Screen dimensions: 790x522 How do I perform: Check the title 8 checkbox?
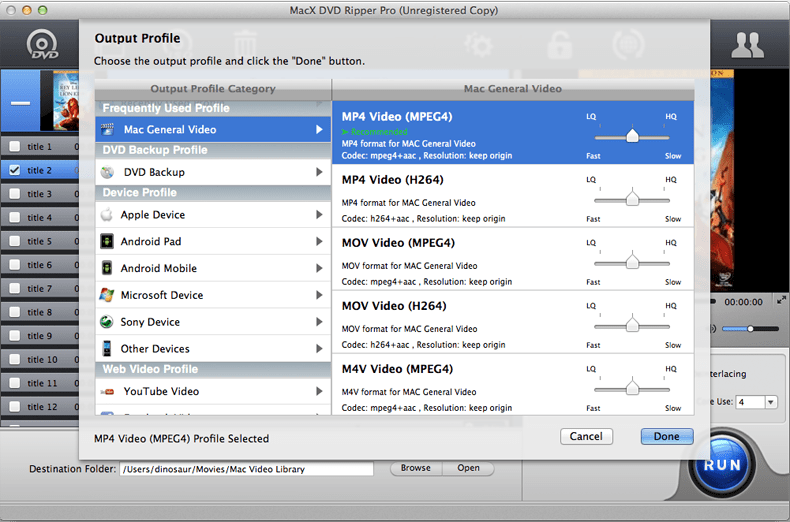pos(15,312)
